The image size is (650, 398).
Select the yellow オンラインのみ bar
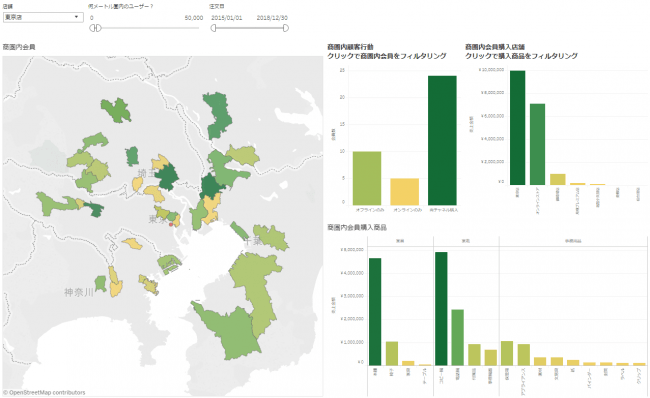[405, 192]
